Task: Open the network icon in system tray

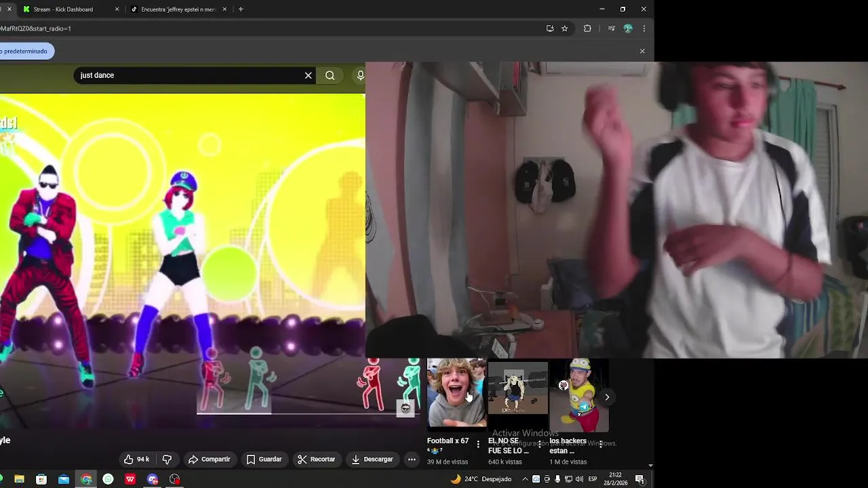Action: 568,479
